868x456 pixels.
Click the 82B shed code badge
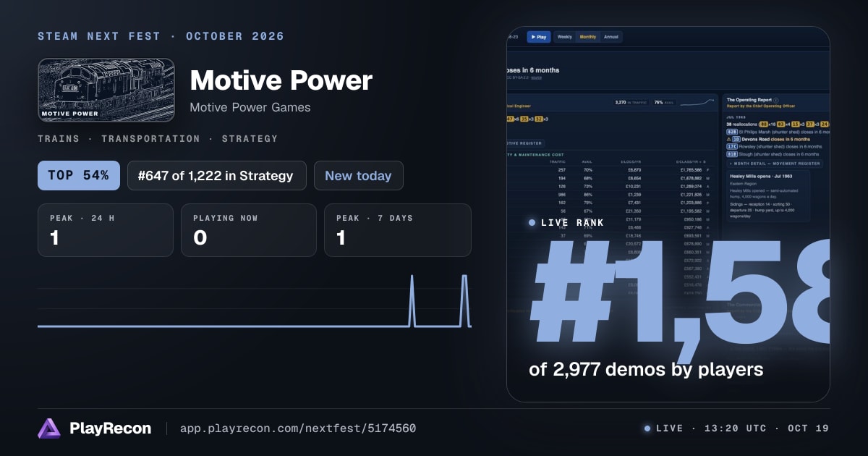pos(731,132)
